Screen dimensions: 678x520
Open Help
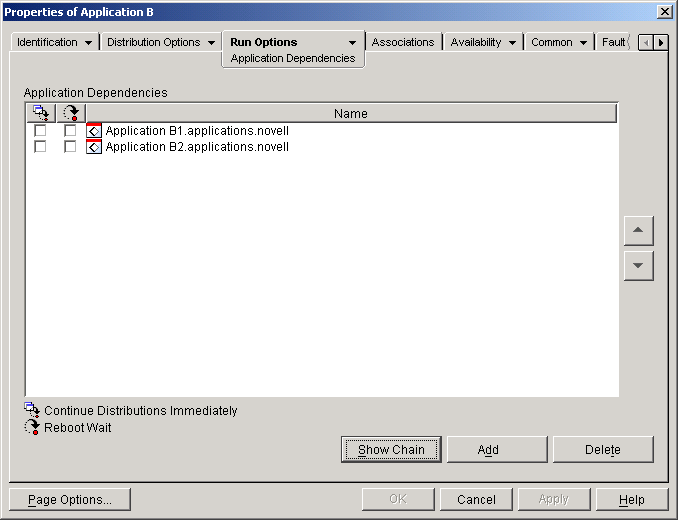coord(632,500)
